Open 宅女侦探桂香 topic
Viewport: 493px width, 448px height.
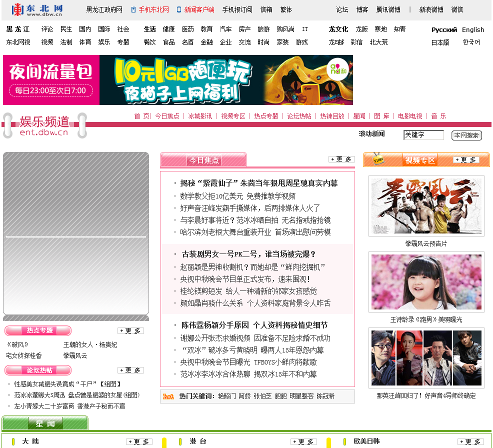24,355
